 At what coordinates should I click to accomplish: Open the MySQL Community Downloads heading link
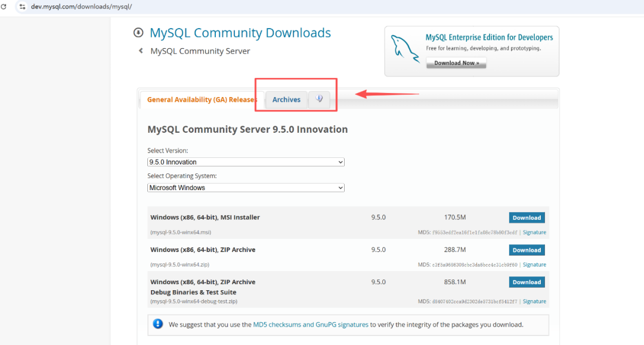click(240, 33)
